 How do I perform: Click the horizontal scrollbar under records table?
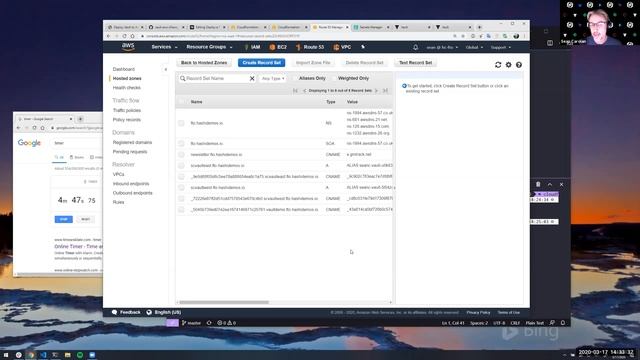[224, 302]
